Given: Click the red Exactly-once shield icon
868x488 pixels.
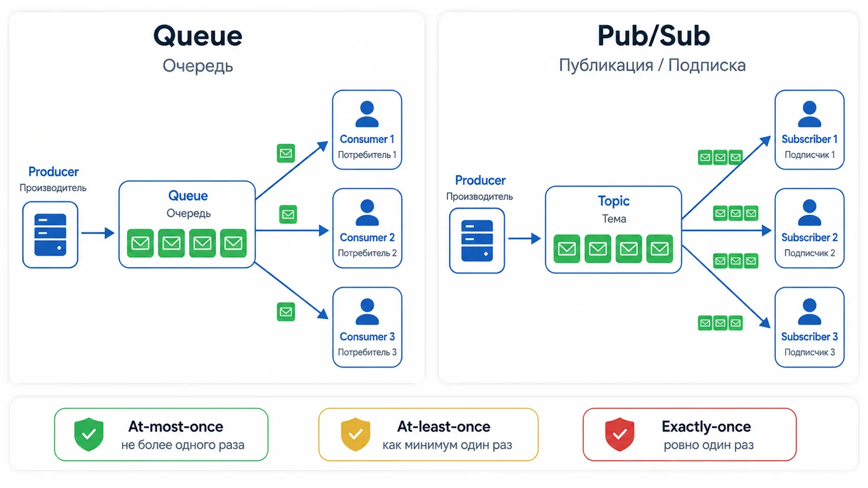Looking at the screenshot, I should click(620, 434).
